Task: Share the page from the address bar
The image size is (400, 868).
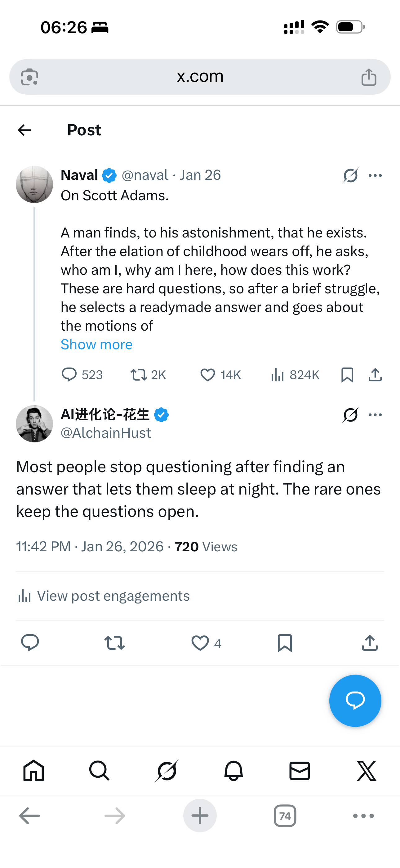Action: (x=369, y=77)
